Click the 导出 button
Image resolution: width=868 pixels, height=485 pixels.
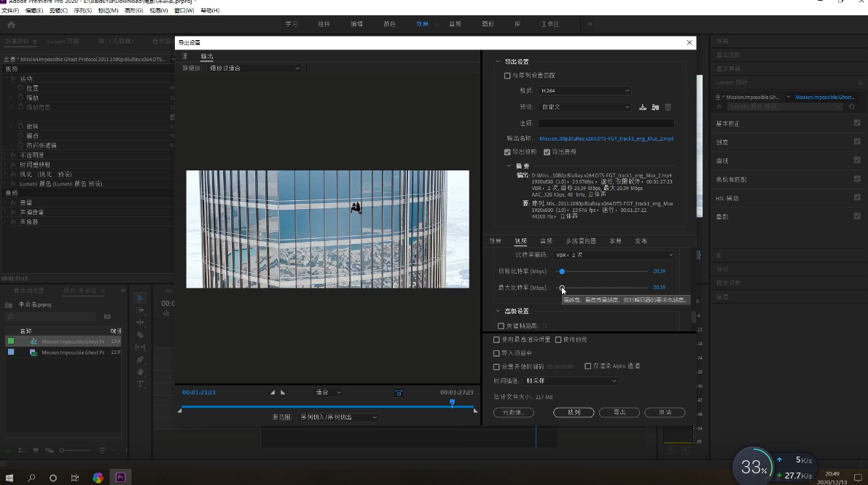pyautogui.click(x=619, y=412)
